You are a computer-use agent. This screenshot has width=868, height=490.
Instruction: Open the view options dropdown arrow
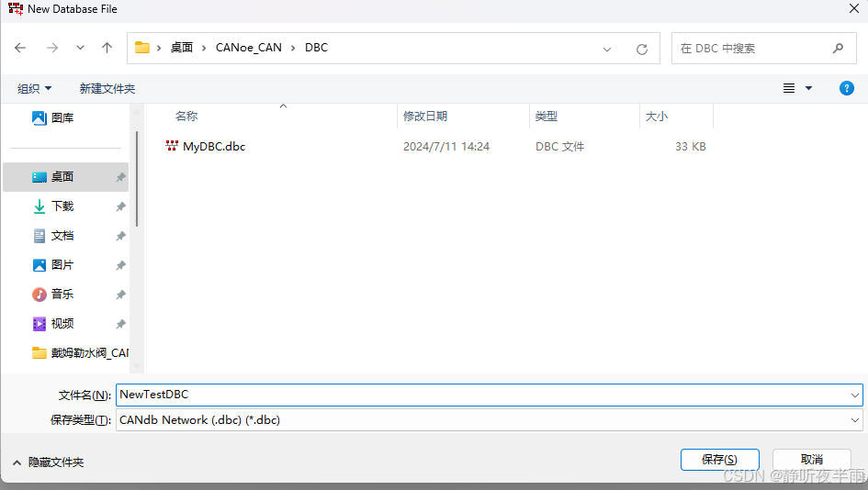coord(808,88)
